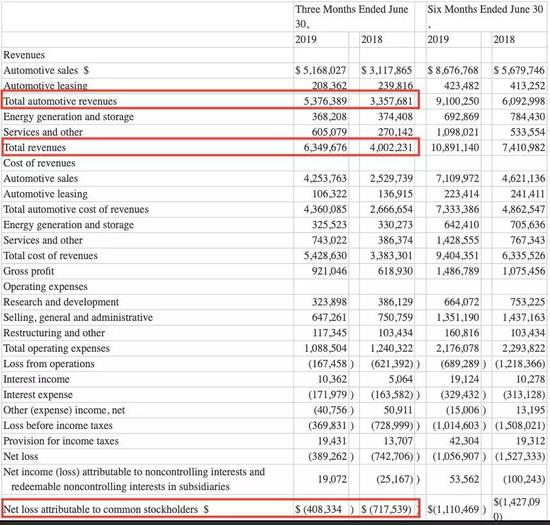Click the cell (389,262

328,456
